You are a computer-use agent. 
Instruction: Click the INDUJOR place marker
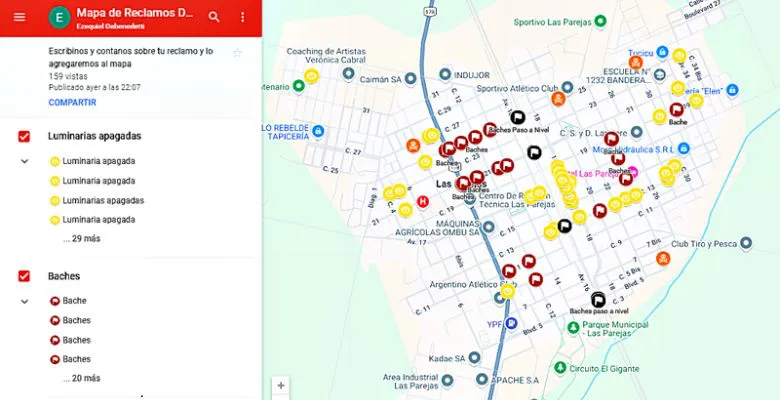pyautogui.click(x=445, y=75)
